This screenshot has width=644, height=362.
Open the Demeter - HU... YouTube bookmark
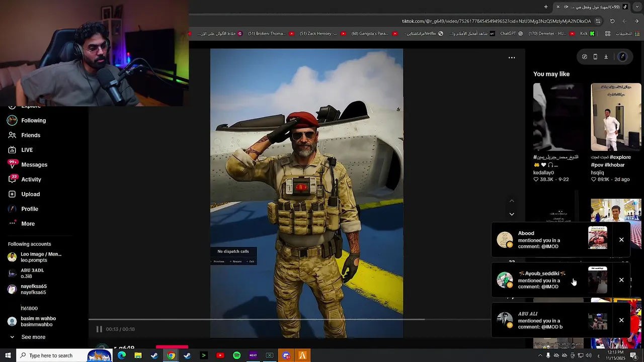click(x=551, y=34)
